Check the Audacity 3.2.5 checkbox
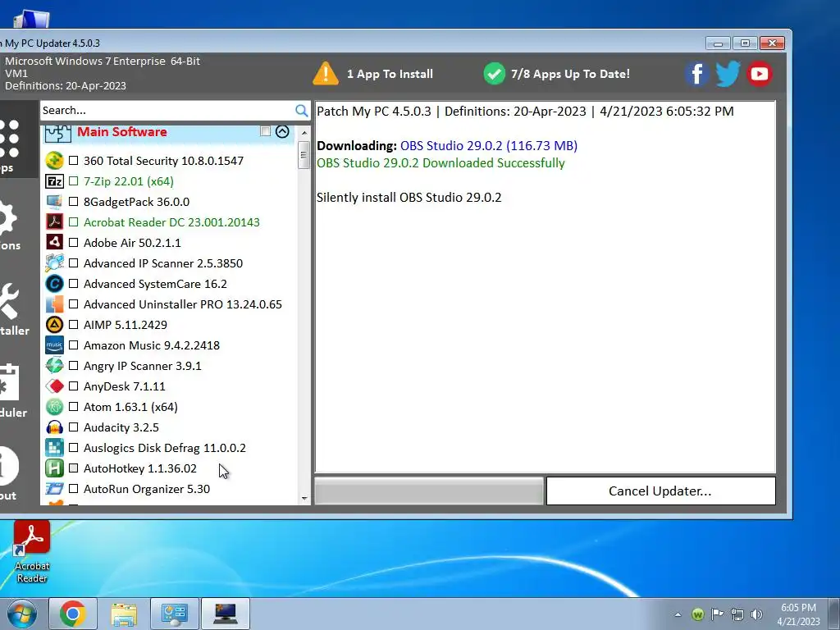Screen dimensions: 840x630 [x=73, y=427]
